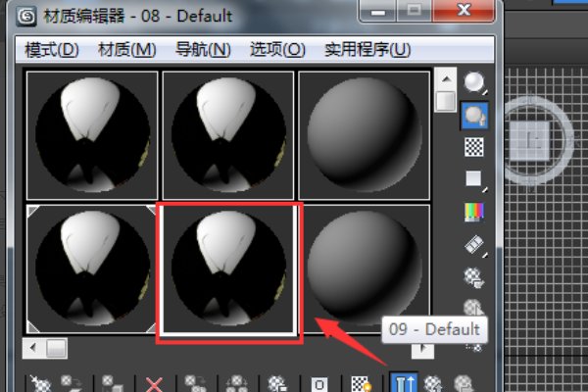
Task: Minimize the Material Editor window
Action: (378, 11)
